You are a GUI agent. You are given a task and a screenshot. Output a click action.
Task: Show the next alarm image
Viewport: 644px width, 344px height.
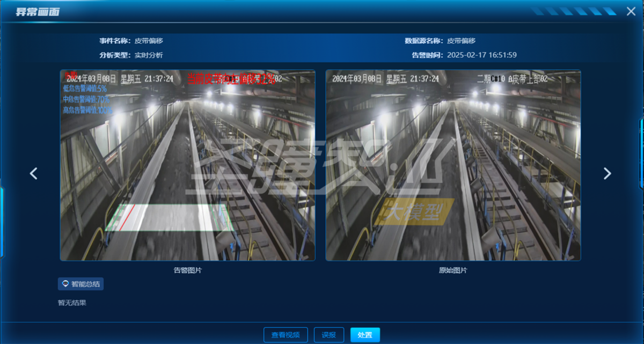[607, 173]
